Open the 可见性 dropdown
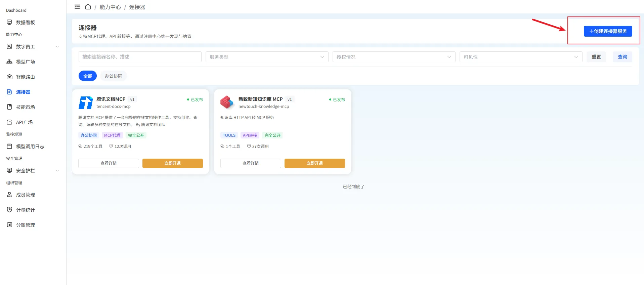644x285 pixels. coord(521,57)
